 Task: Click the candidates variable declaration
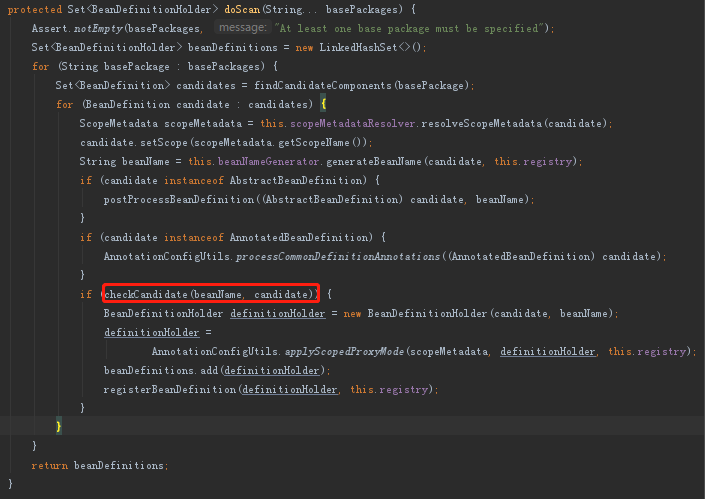(x=205, y=85)
